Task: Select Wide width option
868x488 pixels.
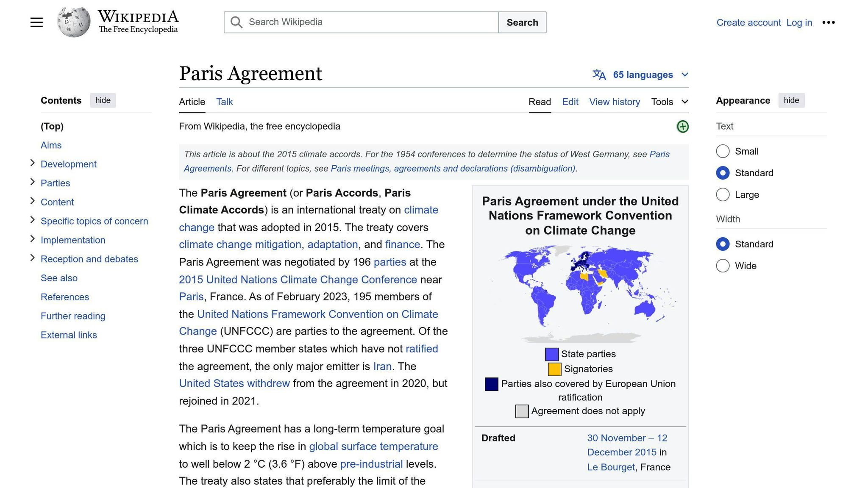Action: pyautogui.click(x=723, y=266)
